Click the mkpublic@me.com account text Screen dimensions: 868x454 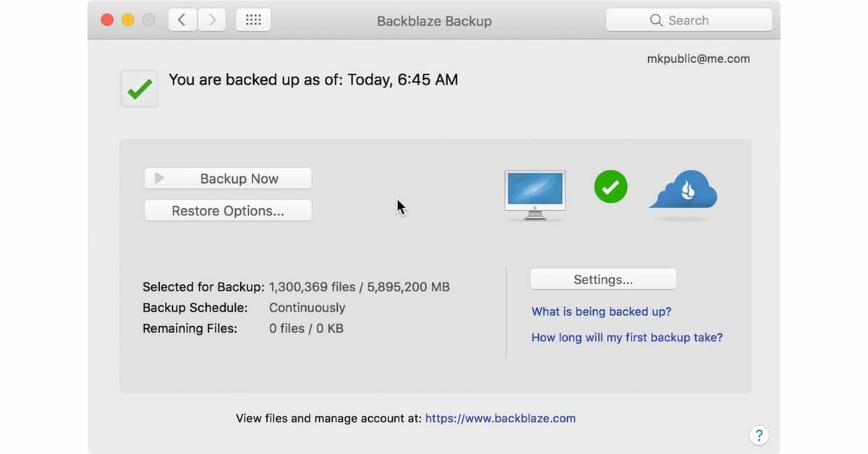coord(699,59)
